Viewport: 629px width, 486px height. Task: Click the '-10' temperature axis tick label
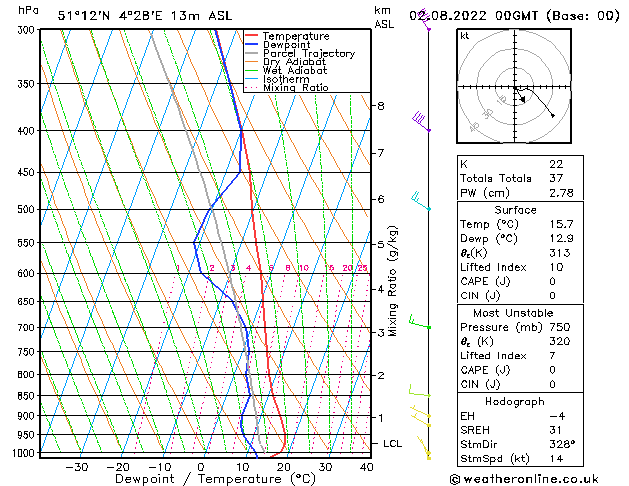160,467
